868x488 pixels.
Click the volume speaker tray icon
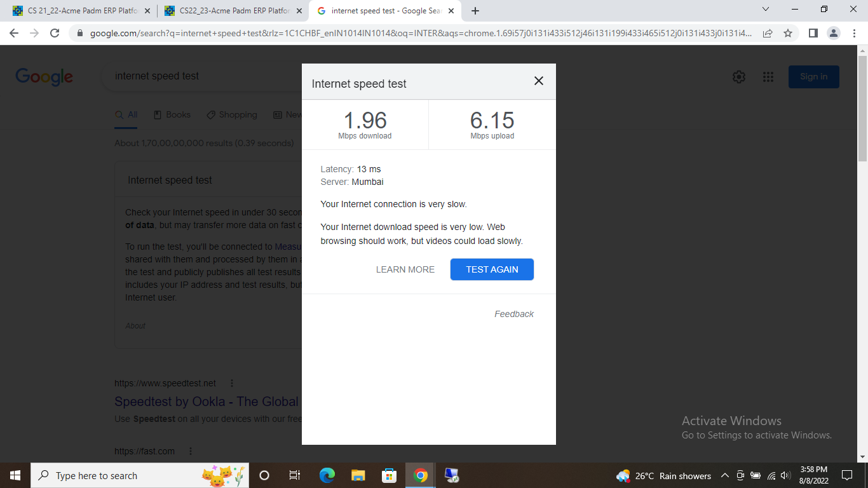786,475
